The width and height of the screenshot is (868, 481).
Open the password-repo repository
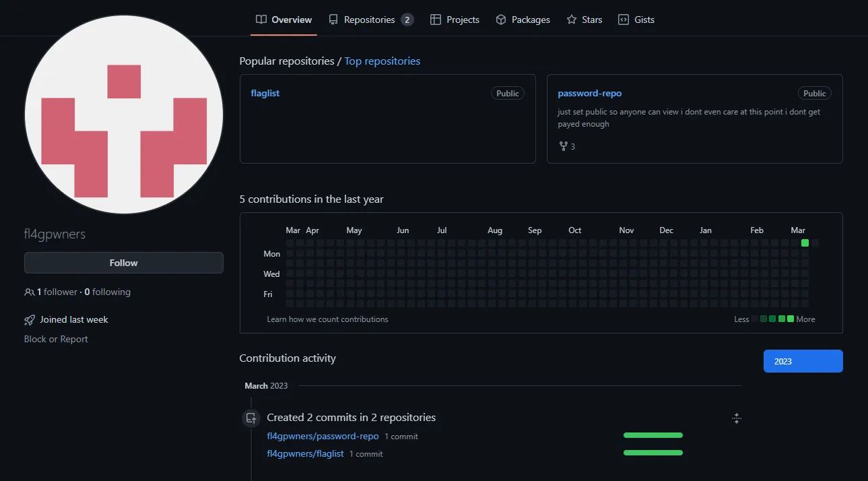coord(590,93)
